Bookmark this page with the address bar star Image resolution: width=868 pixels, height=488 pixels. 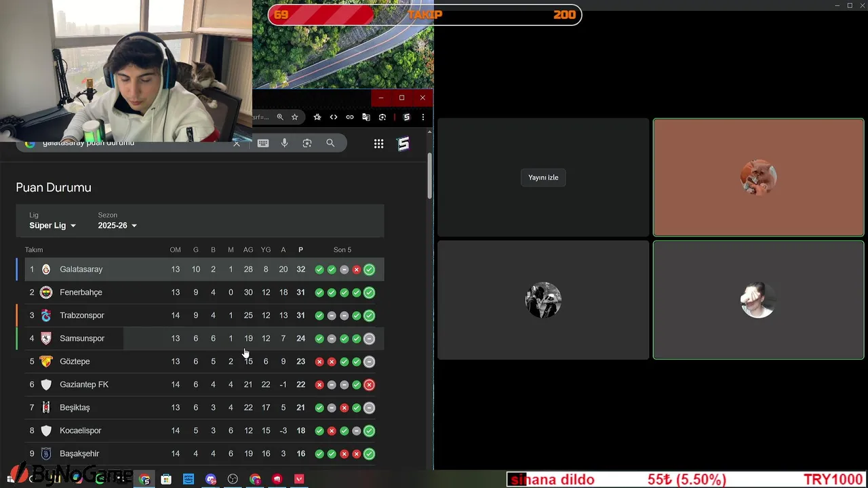point(294,117)
